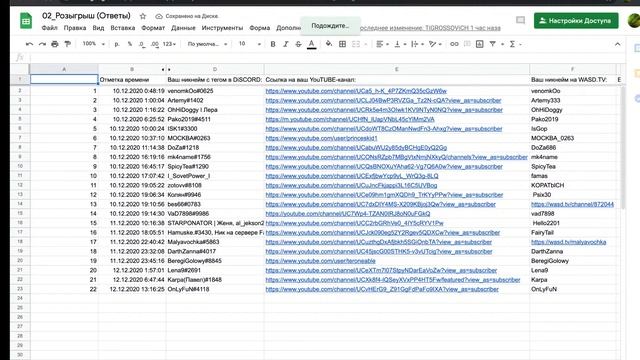Select the Отметка времени header cell

tap(132, 80)
